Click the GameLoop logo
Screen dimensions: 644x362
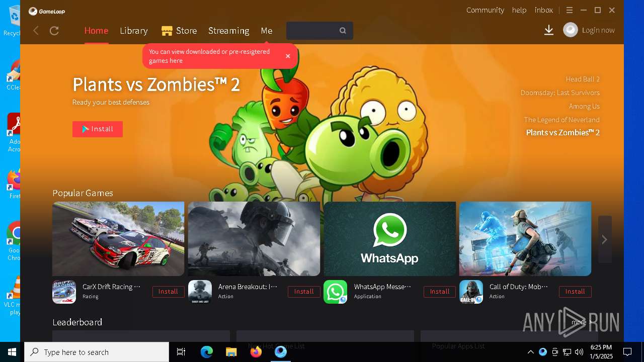(47, 11)
